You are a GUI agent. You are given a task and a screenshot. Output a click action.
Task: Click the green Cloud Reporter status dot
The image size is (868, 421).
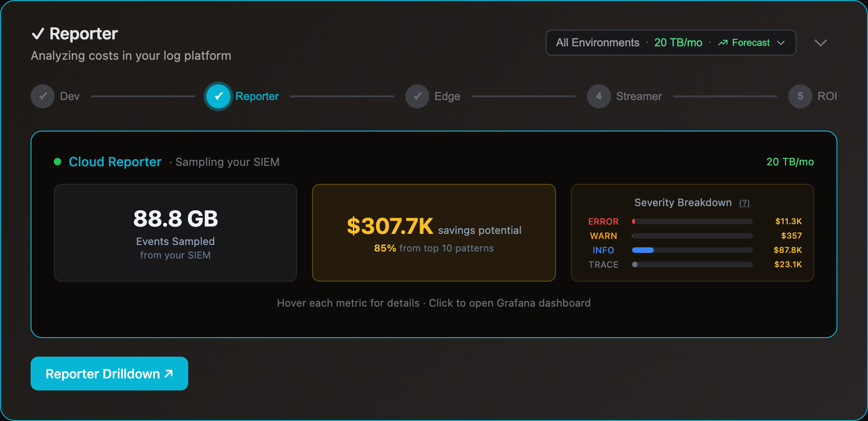click(x=57, y=162)
